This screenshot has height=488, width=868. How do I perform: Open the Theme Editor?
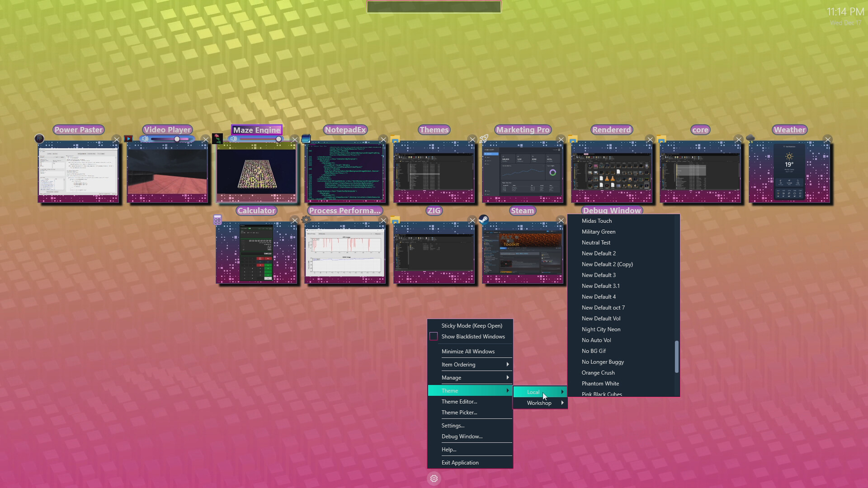click(x=459, y=401)
